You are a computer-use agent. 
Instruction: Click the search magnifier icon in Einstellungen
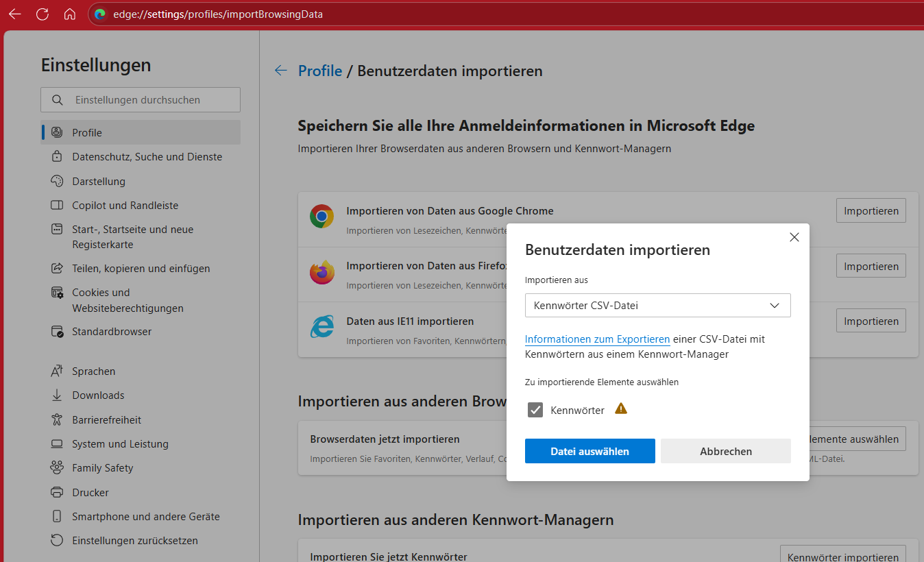(58, 100)
